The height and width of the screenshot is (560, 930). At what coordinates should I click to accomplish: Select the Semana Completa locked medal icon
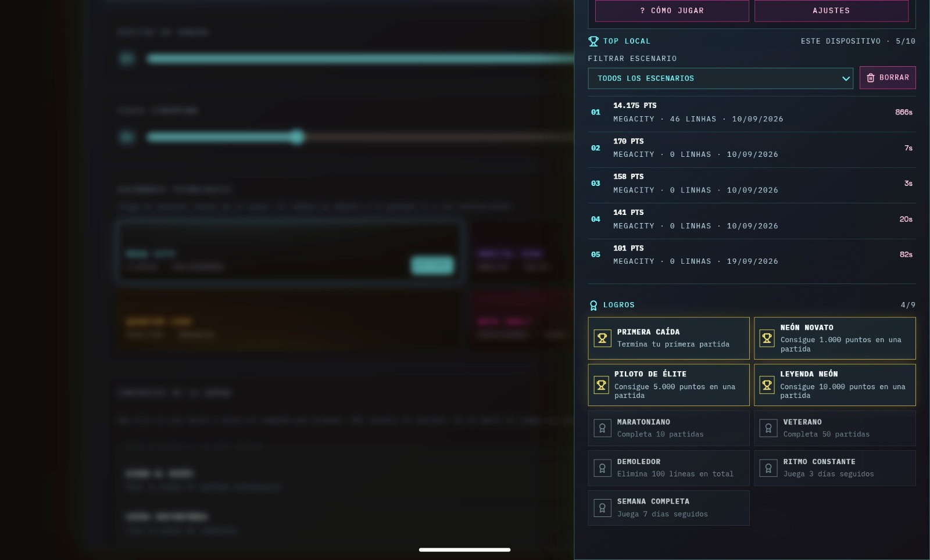point(602,508)
